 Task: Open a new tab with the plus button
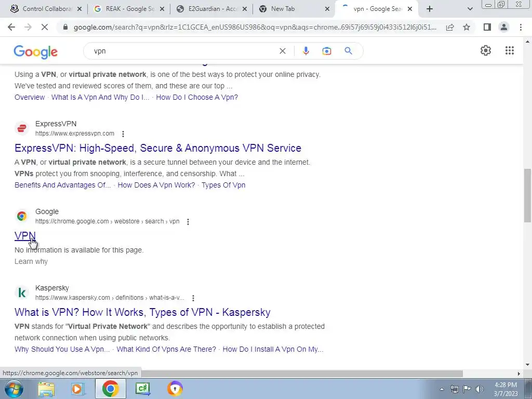click(x=430, y=9)
